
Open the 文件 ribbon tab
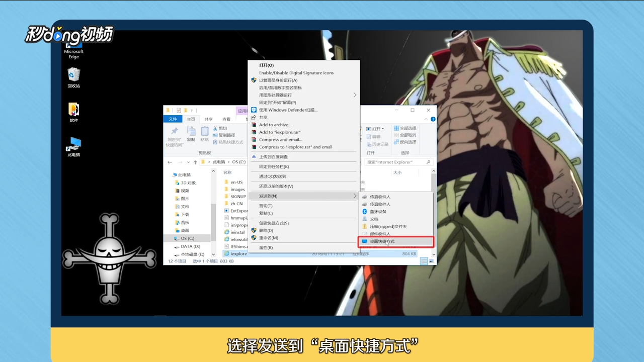pos(173,119)
